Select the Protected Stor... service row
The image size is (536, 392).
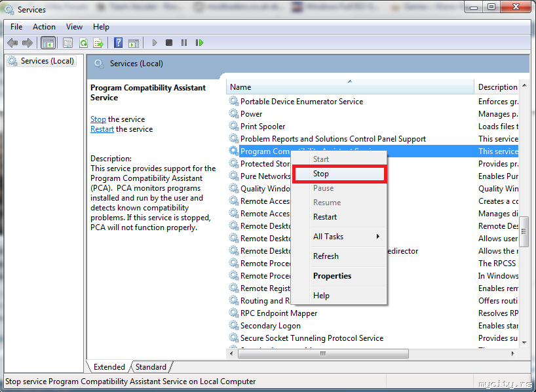pyautogui.click(x=265, y=164)
